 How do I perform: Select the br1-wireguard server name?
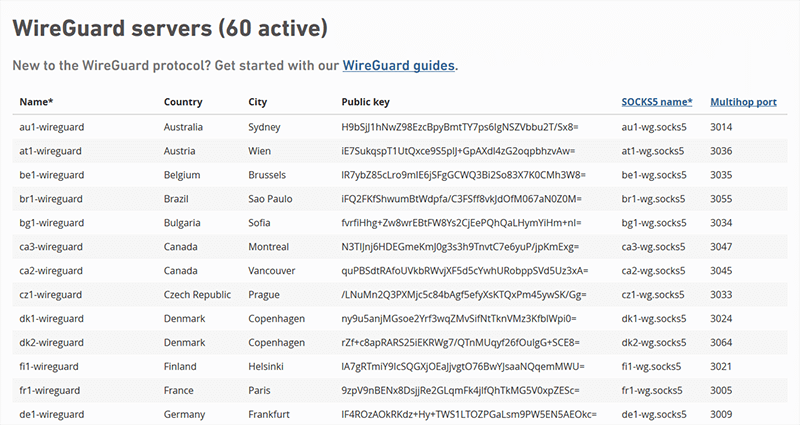pyautogui.click(x=51, y=199)
